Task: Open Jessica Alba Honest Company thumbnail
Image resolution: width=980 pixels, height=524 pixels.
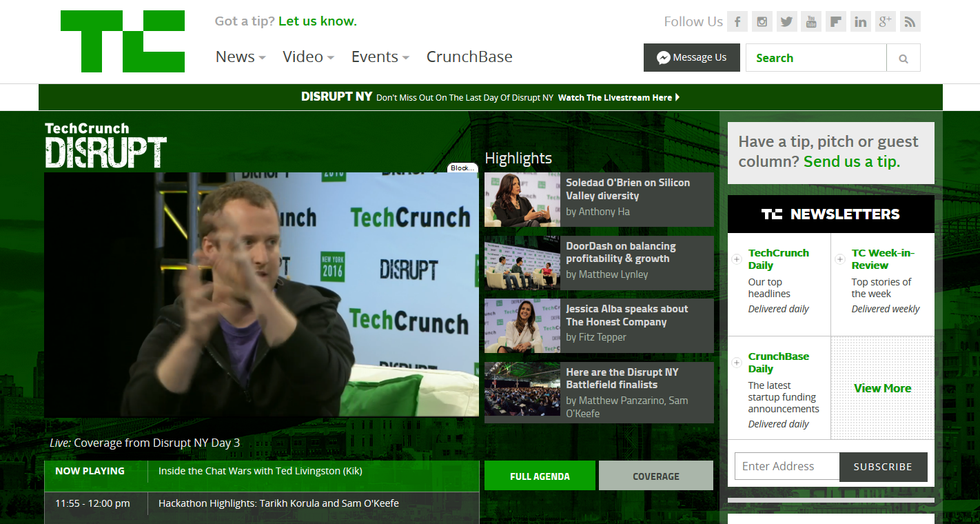Action: (522, 325)
